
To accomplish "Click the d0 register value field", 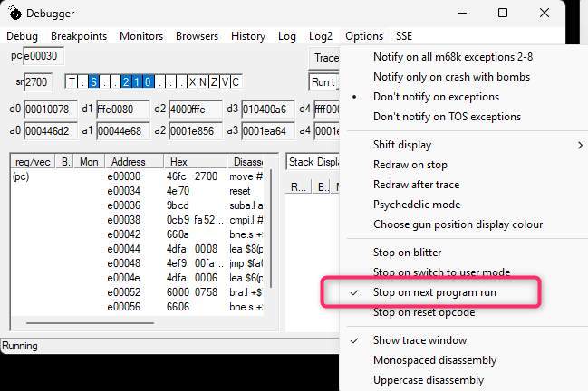I will pos(47,110).
